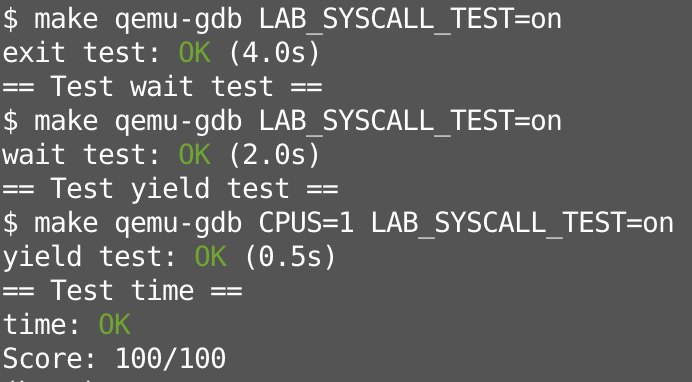Click the green OK after exit test
The width and height of the screenshot is (692, 382).
coord(195,53)
